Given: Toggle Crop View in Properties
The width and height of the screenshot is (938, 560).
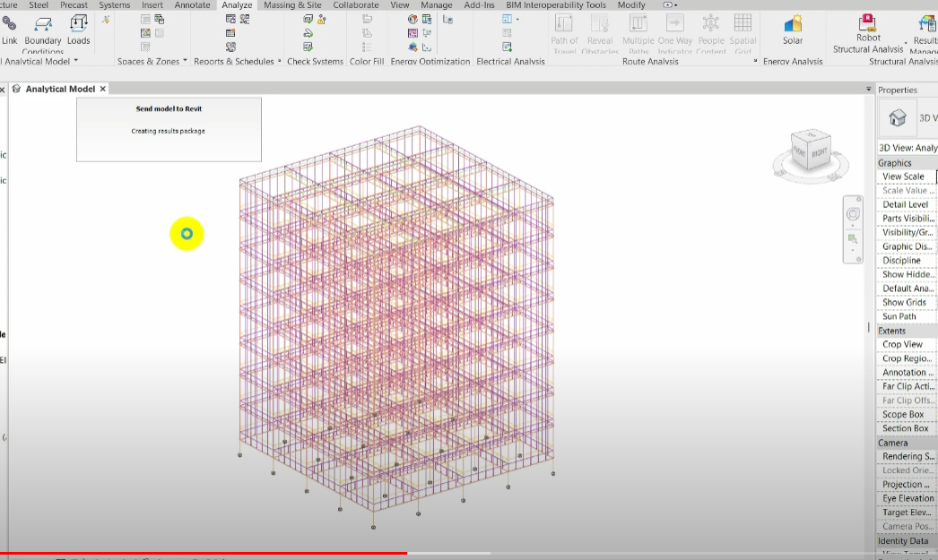Looking at the screenshot, I should point(901,344).
